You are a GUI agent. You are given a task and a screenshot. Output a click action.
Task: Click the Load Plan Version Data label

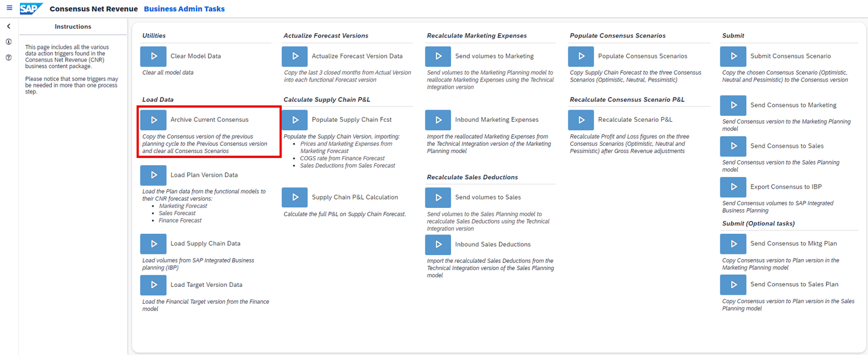[x=204, y=175]
